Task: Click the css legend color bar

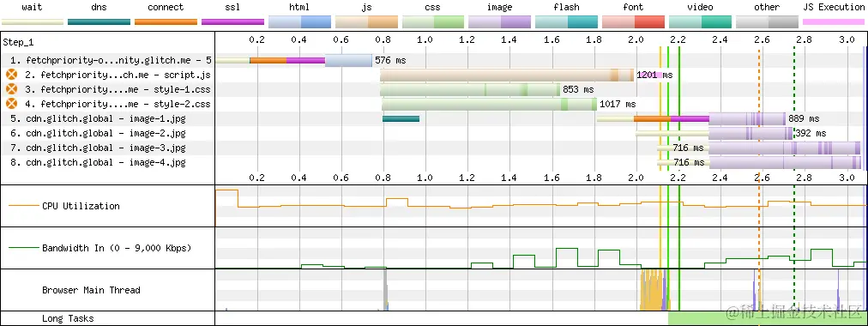Action: click(x=433, y=22)
